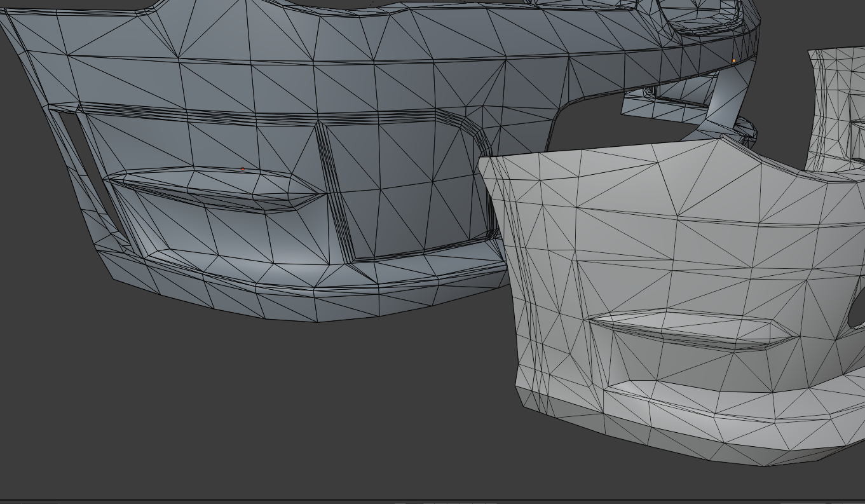Click the orange origin dot on the dark mesh
This screenshot has height=504, width=865.
click(x=734, y=61)
